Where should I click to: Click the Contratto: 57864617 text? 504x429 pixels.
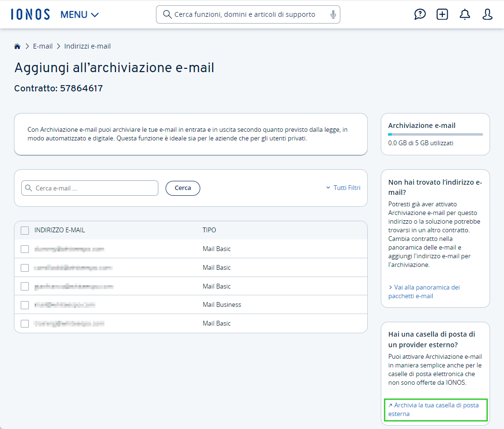59,88
